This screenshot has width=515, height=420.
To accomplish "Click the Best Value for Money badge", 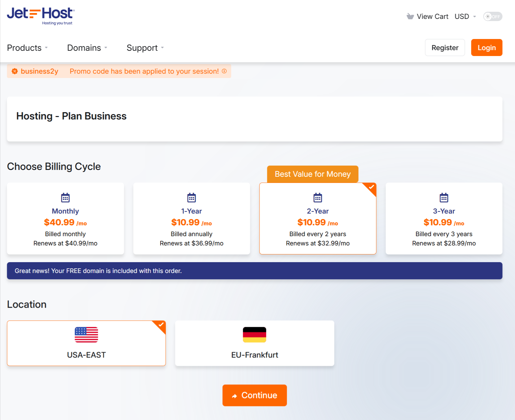I will (x=313, y=174).
